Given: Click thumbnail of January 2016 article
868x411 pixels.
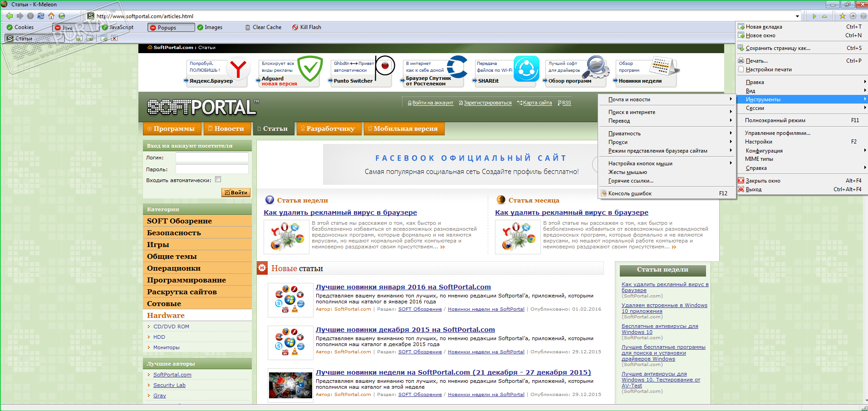Looking at the screenshot, I should point(290,300).
